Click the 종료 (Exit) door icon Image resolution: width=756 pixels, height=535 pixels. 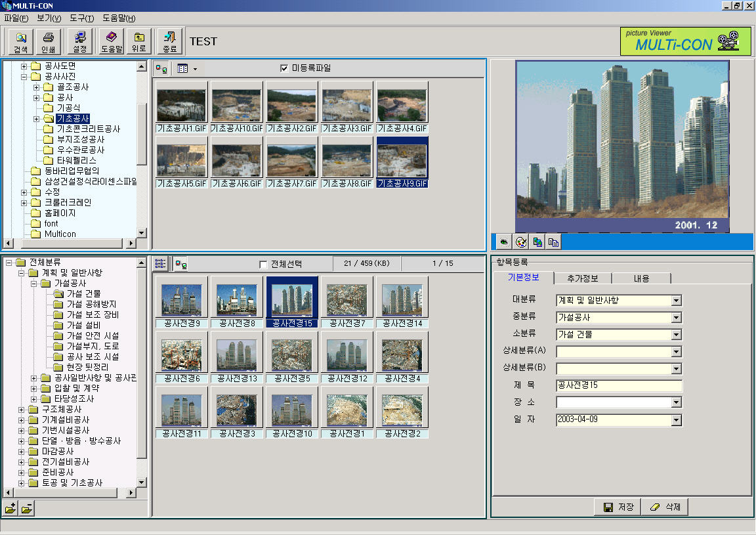click(x=170, y=41)
